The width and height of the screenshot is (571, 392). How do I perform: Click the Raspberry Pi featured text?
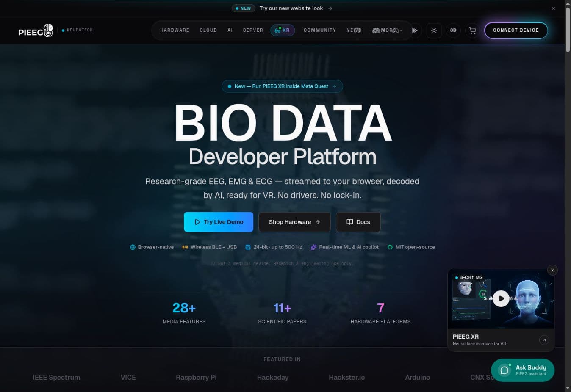[x=196, y=377]
